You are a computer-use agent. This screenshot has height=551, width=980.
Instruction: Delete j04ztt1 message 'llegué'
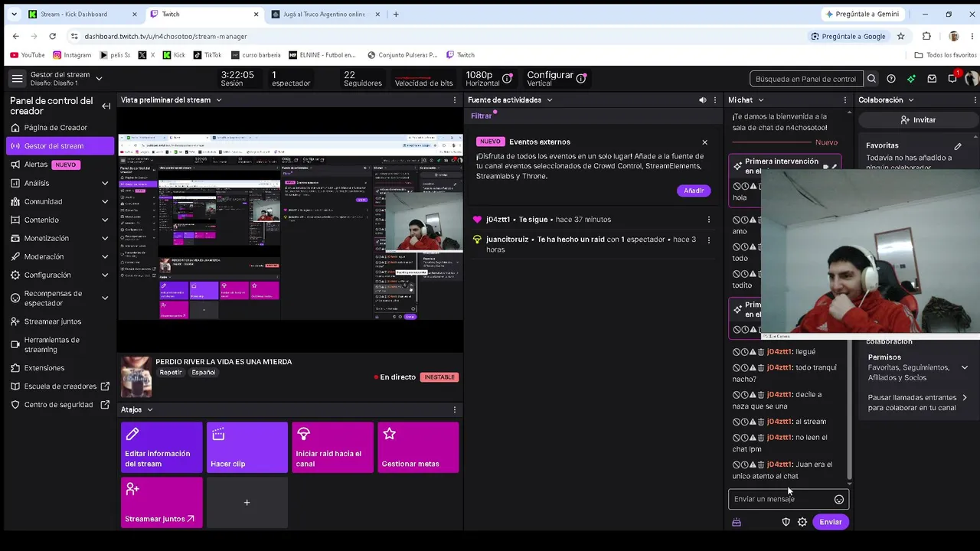(x=761, y=352)
